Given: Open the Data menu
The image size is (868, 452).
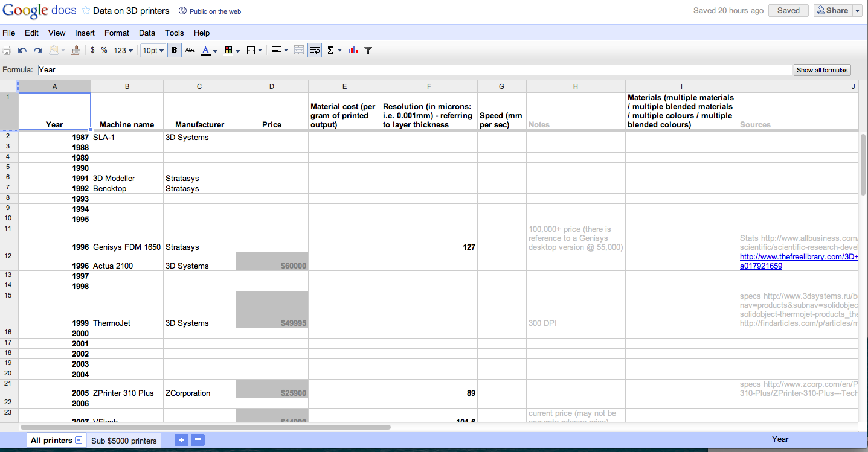Looking at the screenshot, I should click(x=147, y=33).
